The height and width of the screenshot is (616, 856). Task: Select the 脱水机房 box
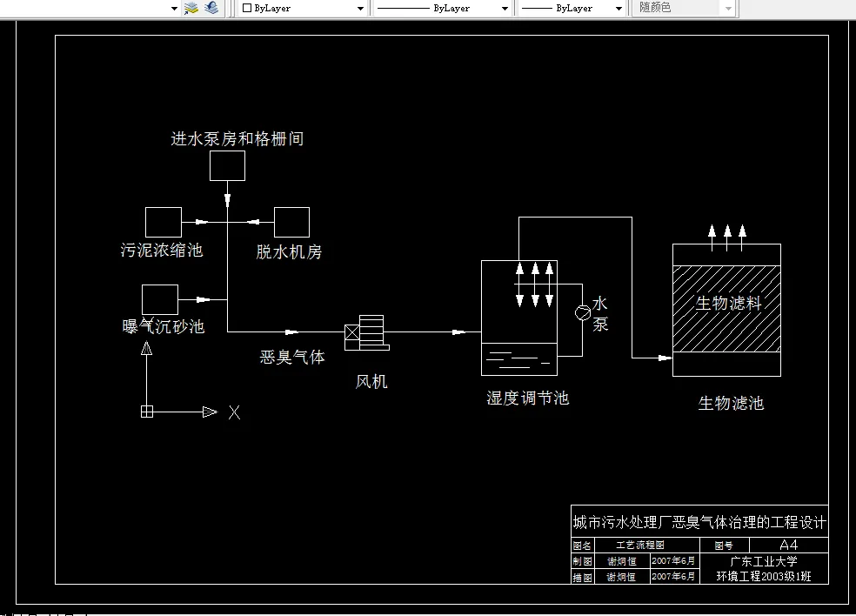(x=291, y=220)
